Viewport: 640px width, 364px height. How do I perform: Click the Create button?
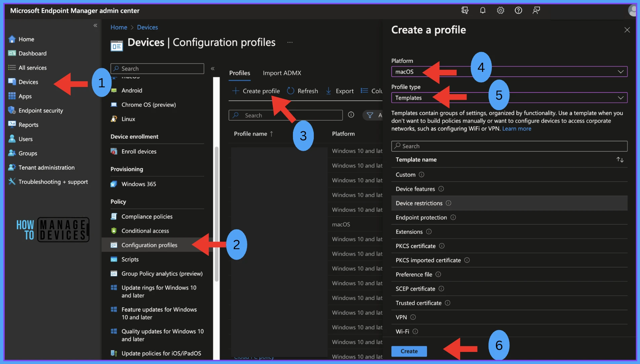[x=409, y=351]
